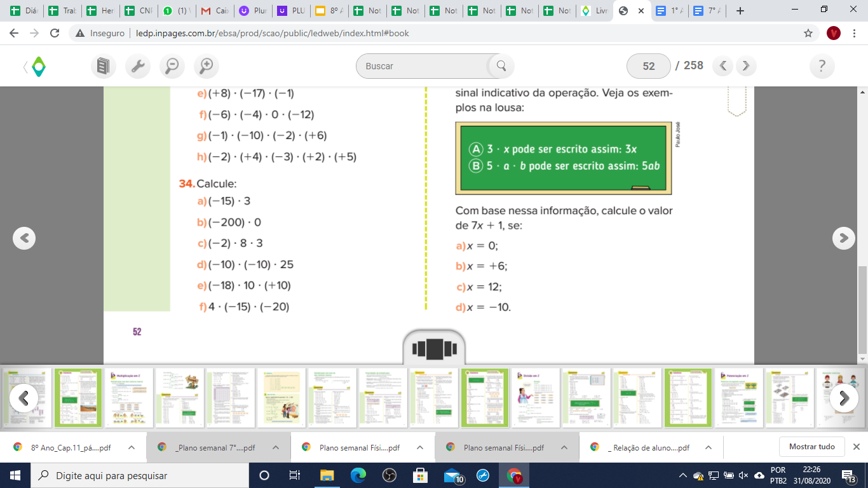
Task: Expand options for _ Relação de aluno download
Action: point(709,447)
